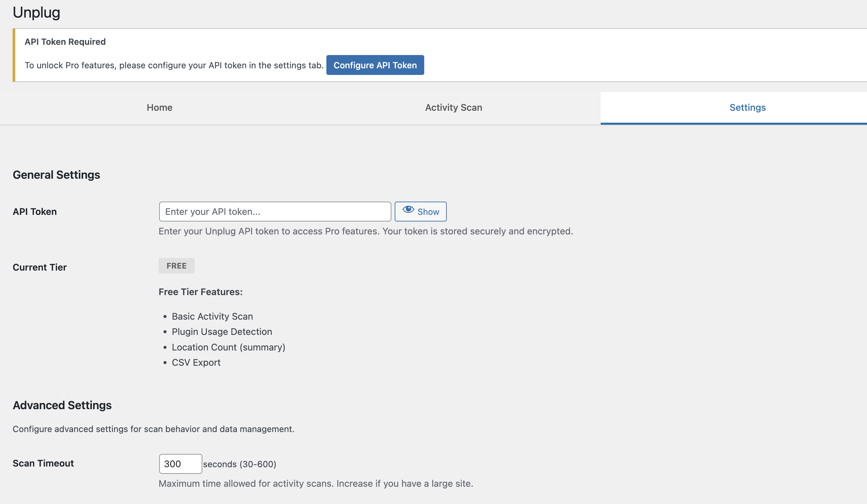The image size is (867, 504).
Task: Click the API Token Required notice heading
Action: [x=65, y=42]
